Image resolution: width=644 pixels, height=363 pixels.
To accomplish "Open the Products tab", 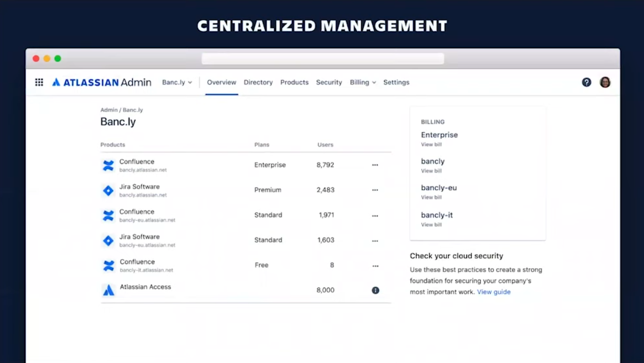I will [294, 82].
